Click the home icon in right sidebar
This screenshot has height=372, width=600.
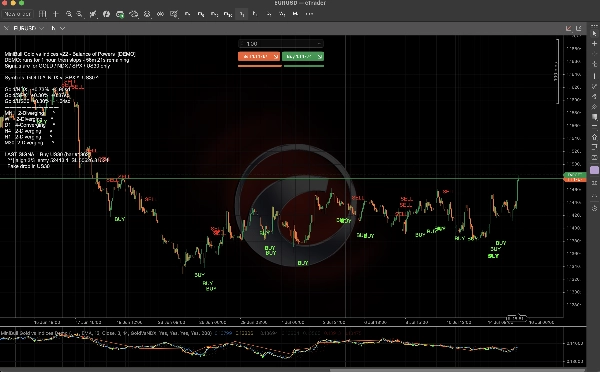click(x=594, y=137)
